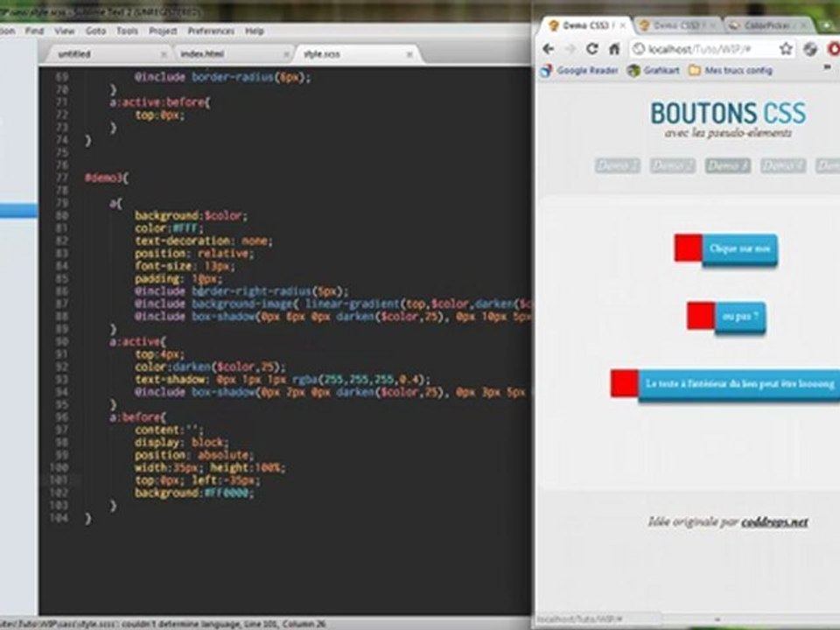Click the display: block; code line

point(182,443)
